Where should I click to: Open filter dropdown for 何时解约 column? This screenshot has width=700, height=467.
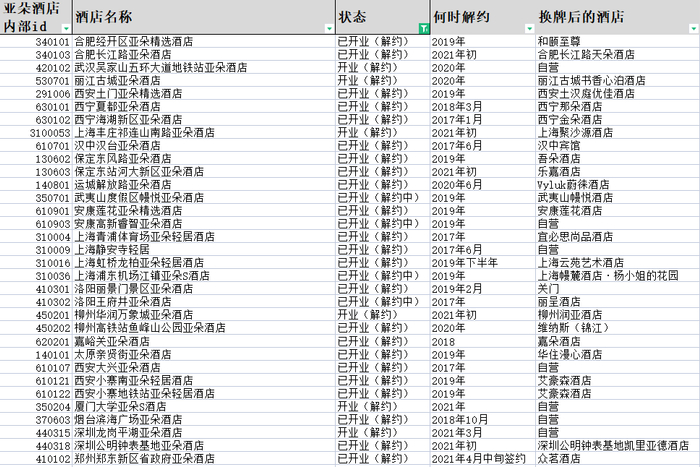[x=529, y=29]
